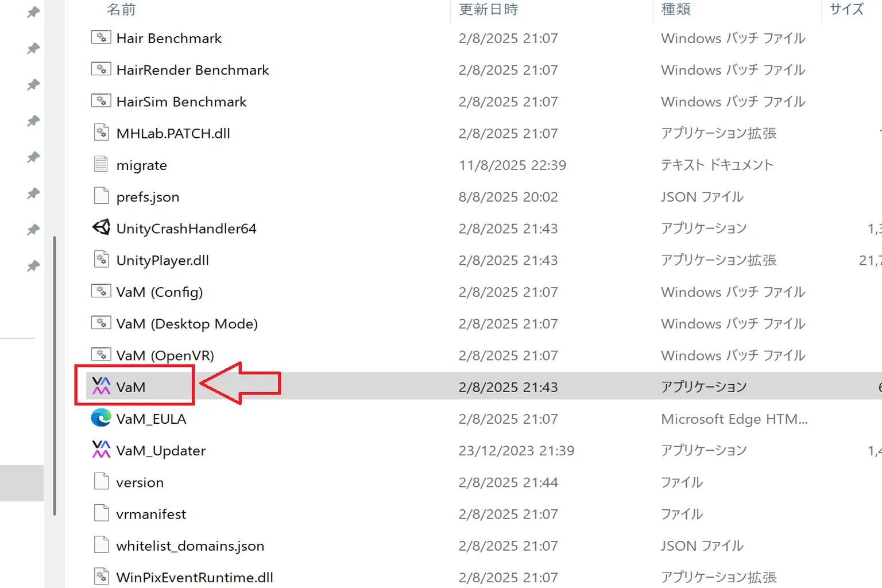Click the WinPixEventRuntime.dll file icon
This screenshot has width=882, height=588.
101,577
